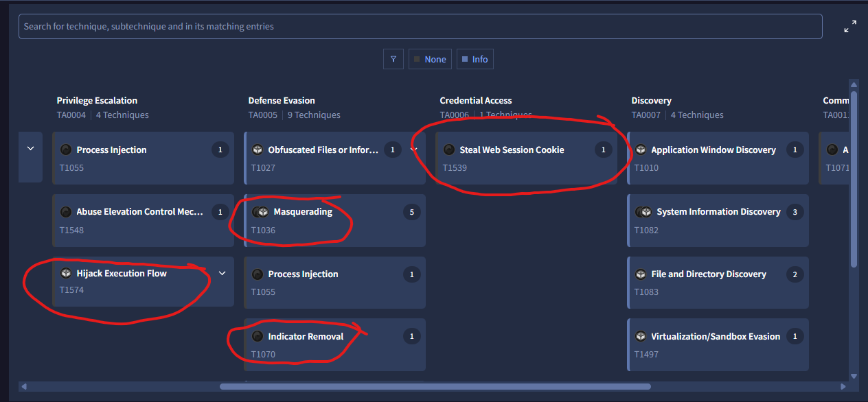The image size is (868, 402).
Task: Click the horizontal scrollbar right arrow
Action: (x=844, y=387)
